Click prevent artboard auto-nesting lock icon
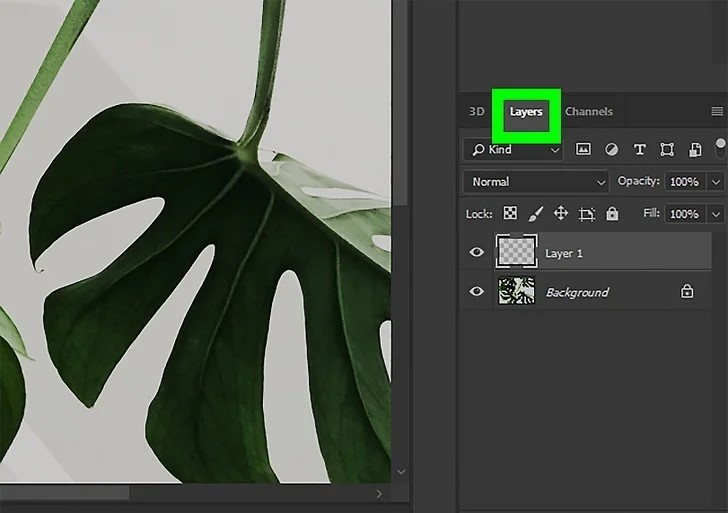The height and width of the screenshot is (513, 728). tap(587, 214)
